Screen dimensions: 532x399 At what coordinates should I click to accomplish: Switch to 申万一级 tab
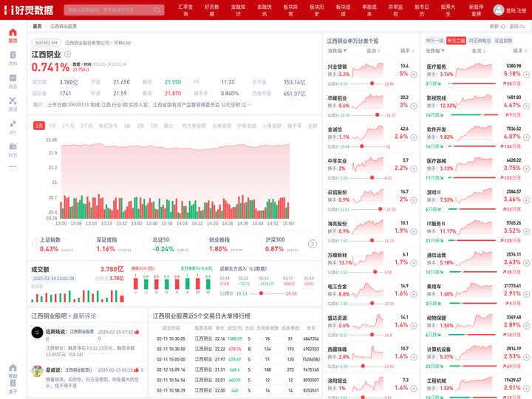point(434,41)
